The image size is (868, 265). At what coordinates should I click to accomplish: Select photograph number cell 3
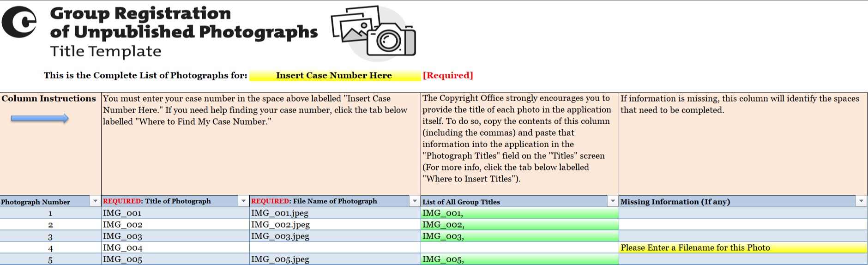50,236
